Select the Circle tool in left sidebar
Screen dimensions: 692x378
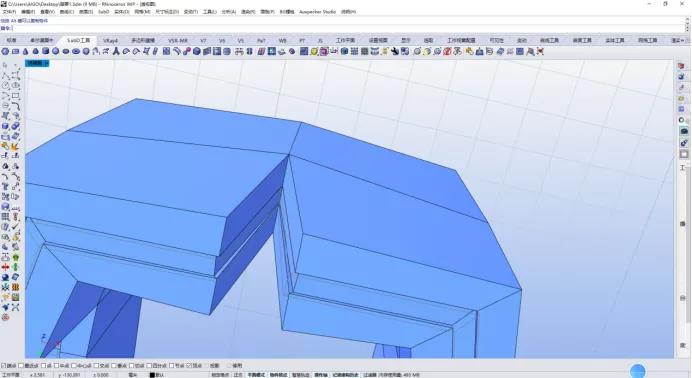coord(5,86)
